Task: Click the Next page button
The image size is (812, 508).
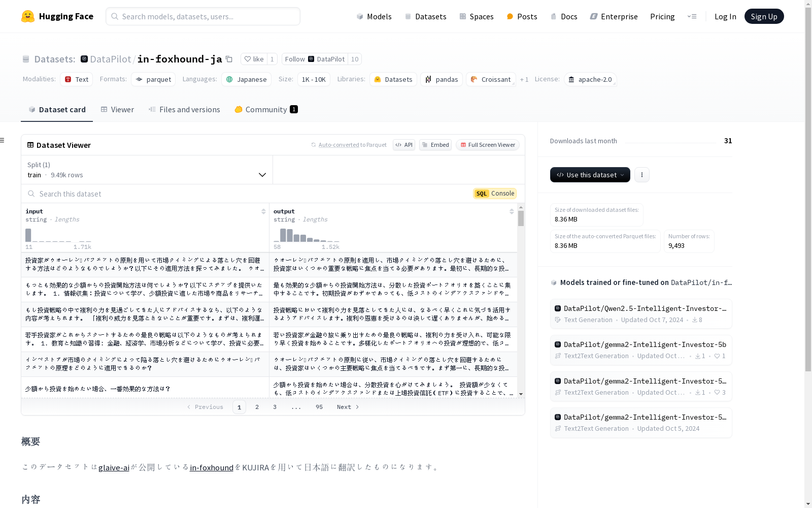Action: [348, 407]
